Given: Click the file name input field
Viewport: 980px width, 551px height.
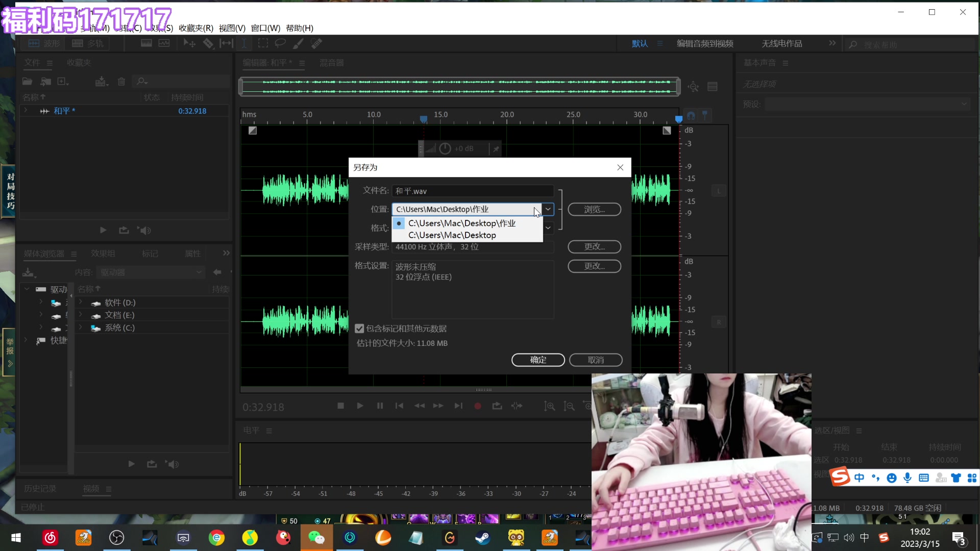Looking at the screenshot, I should click(x=472, y=191).
